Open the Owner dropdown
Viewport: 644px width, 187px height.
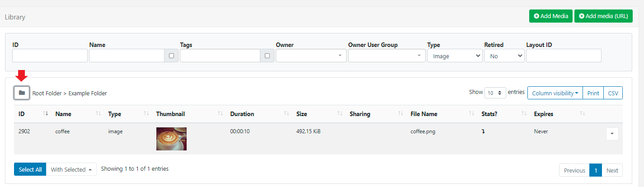[311, 56]
